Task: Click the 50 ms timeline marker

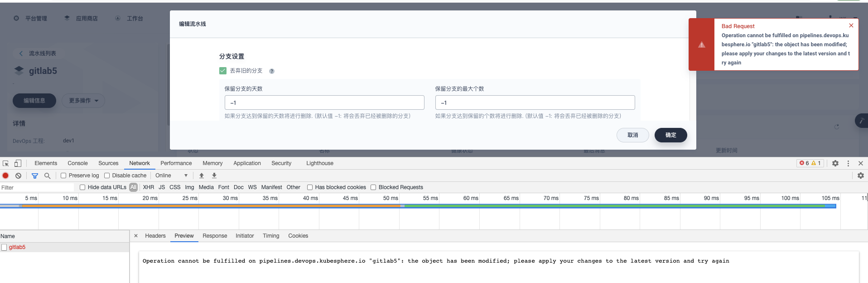Action: click(x=391, y=198)
